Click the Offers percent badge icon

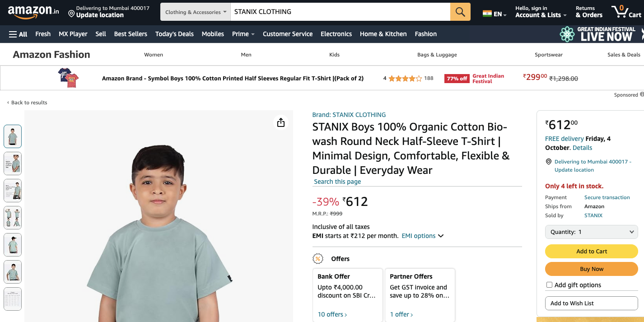click(x=318, y=259)
